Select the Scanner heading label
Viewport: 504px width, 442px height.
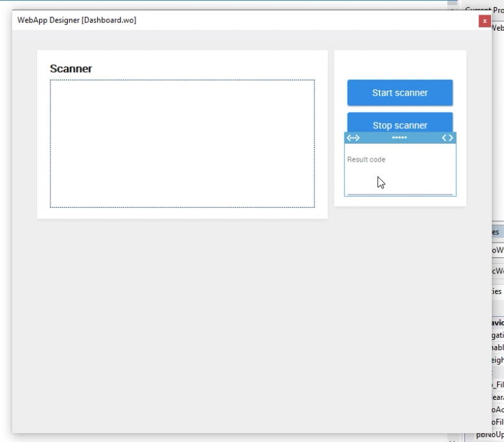(71, 68)
